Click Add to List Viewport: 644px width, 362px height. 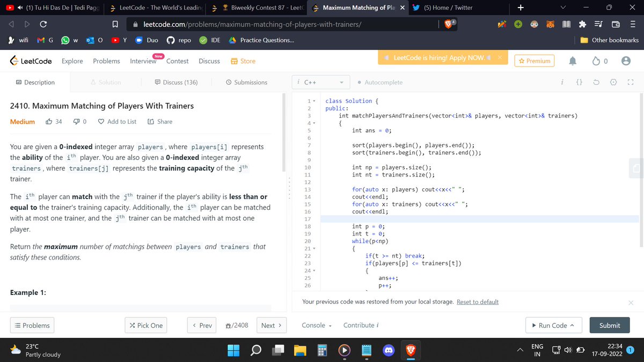(x=117, y=122)
